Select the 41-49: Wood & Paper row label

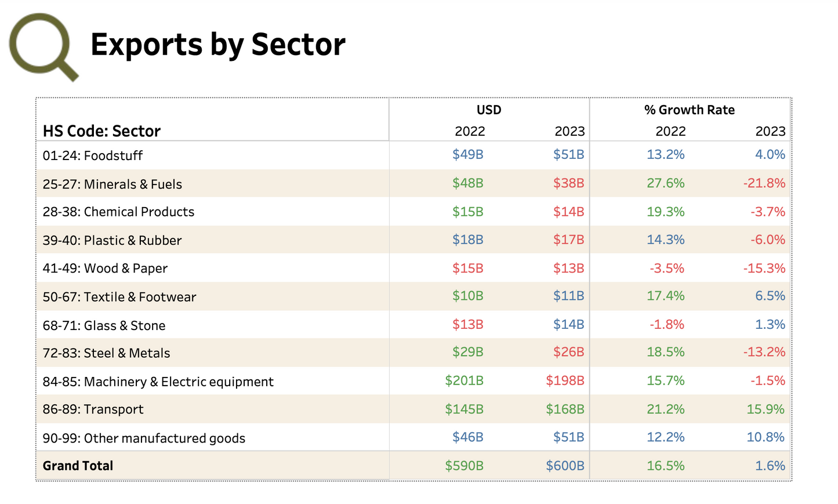[105, 269]
